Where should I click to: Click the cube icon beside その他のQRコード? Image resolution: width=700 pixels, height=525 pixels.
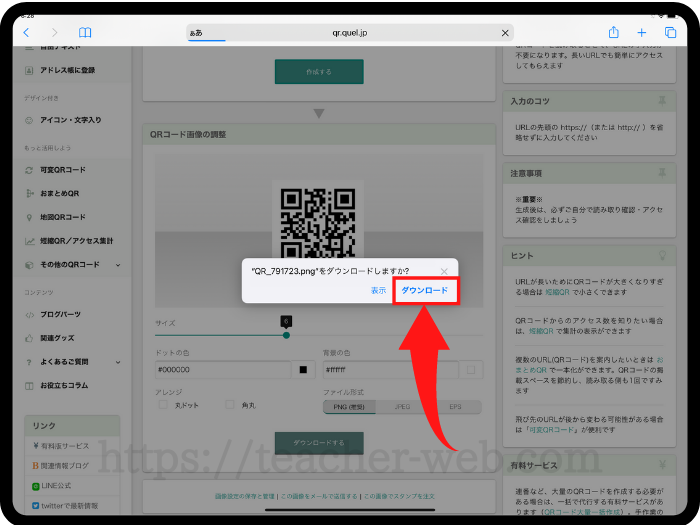tap(29, 265)
